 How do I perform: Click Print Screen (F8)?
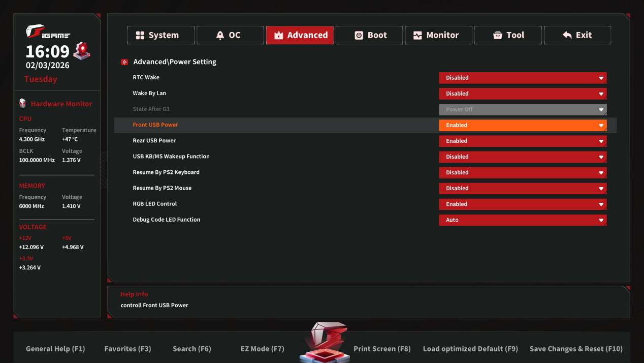[x=382, y=349]
